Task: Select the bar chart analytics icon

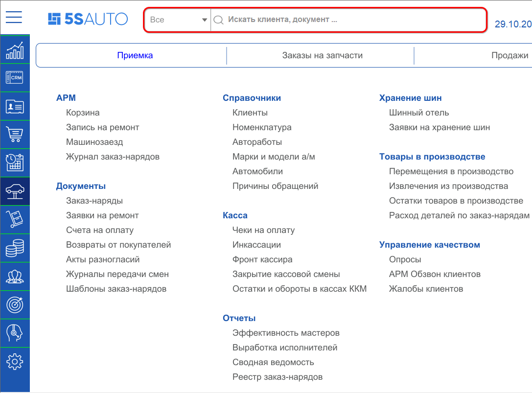Action: tap(15, 49)
